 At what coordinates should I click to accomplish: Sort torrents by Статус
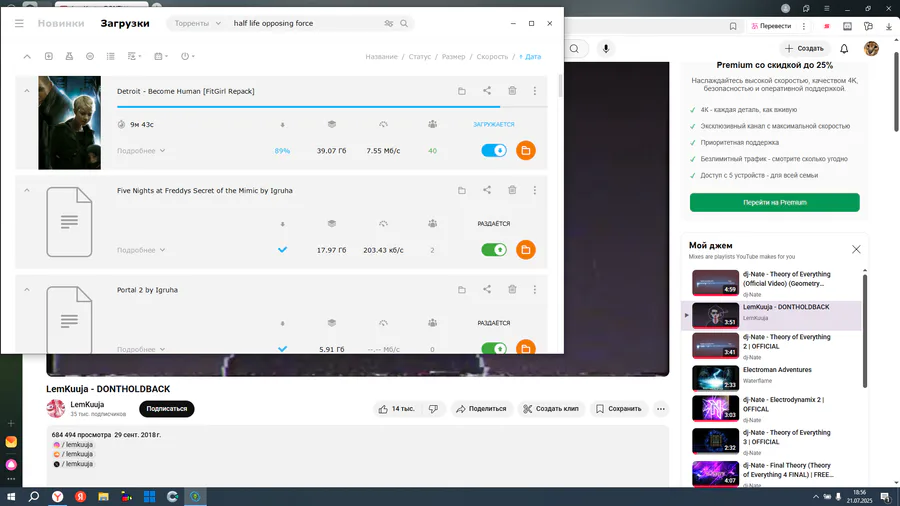(x=420, y=57)
